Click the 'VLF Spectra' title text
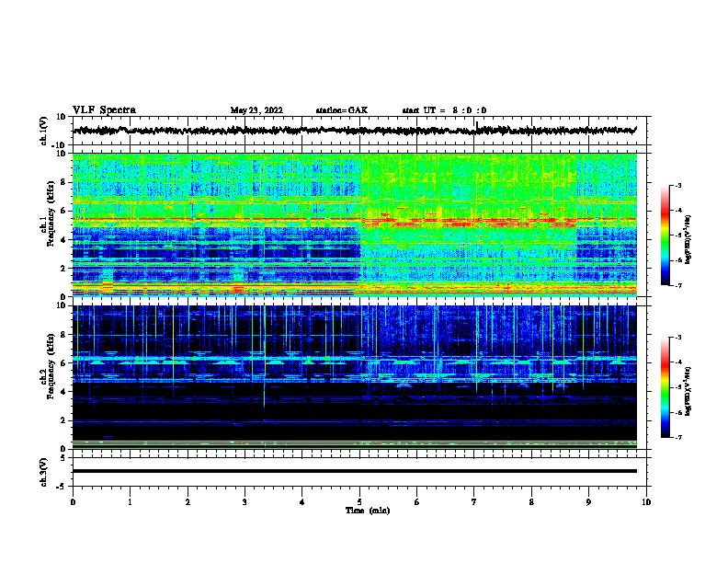728x563 pixels. pyautogui.click(x=104, y=110)
